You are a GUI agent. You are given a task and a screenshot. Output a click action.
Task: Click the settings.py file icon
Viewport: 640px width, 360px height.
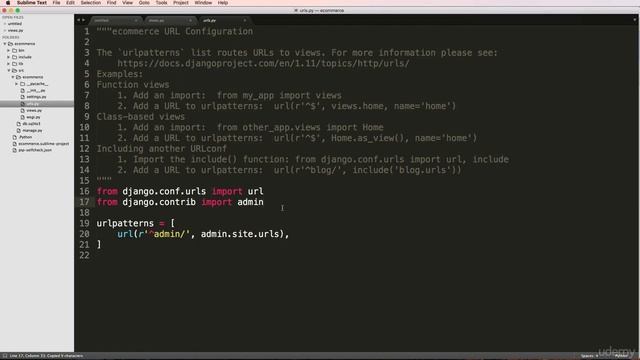(22, 97)
